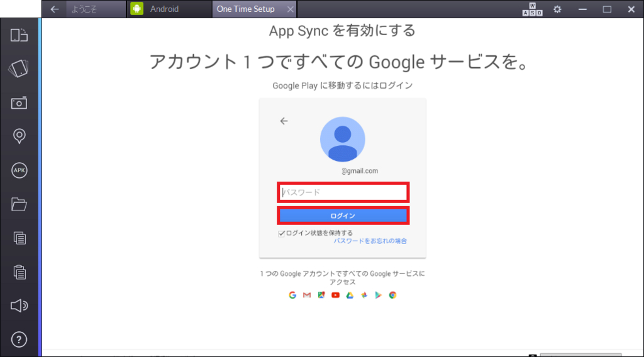Take a screenshot with camera icon

pos(19,102)
